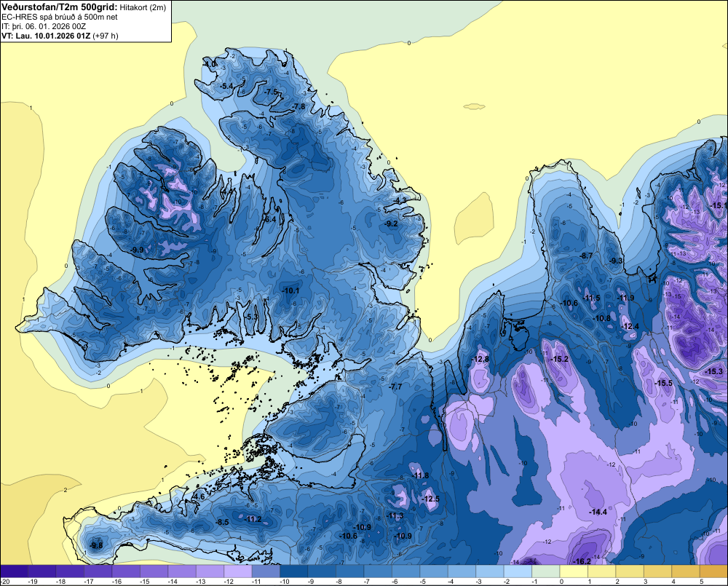Click the temperature value -9.9 in the Westfjords
The height and width of the screenshot is (586, 728).
[137, 250]
